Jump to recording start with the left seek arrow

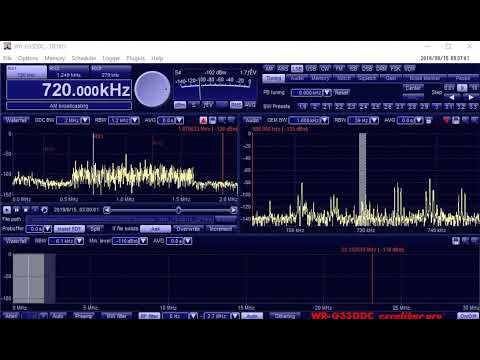pos(107,210)
